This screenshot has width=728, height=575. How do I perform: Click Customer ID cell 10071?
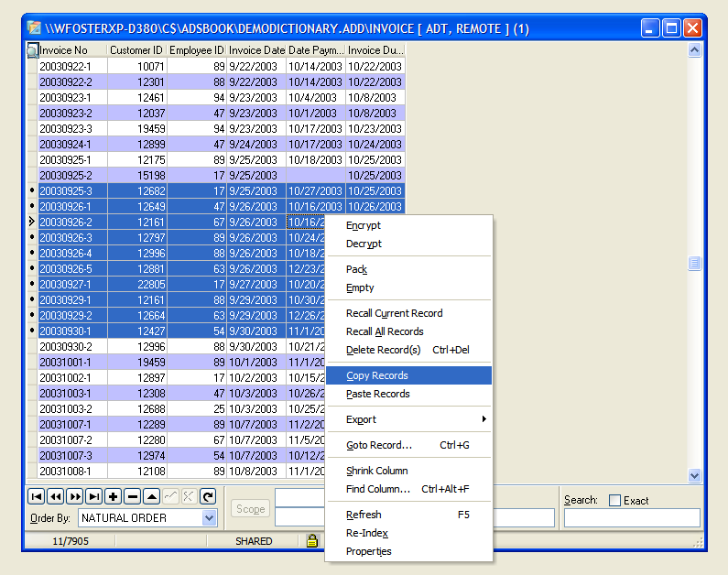pyautogui.click(x=137, y=66)
